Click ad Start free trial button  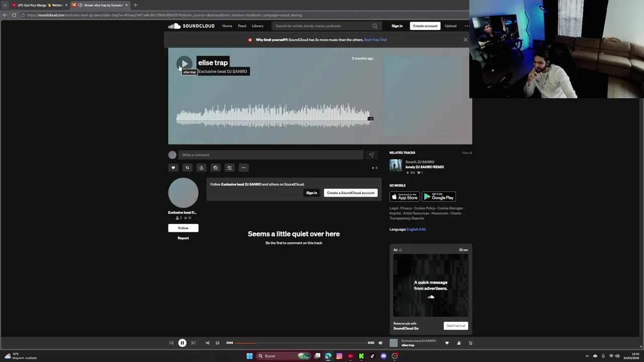click(456, 326)
